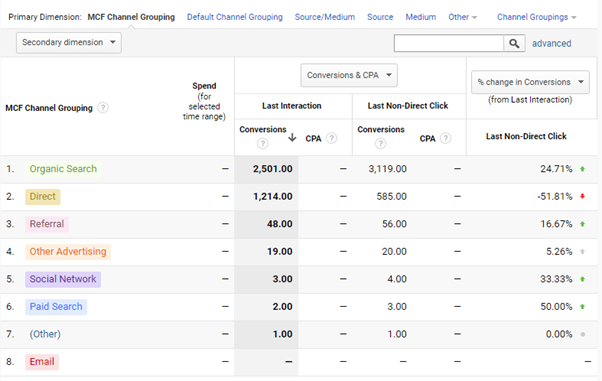The image size is (602, 381).
Task: Expand the Channel Groupings menu
Action: click(536, 17)
